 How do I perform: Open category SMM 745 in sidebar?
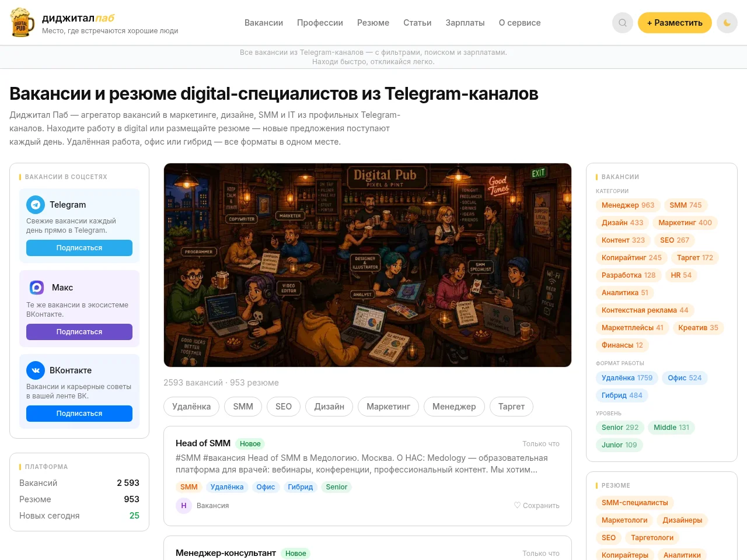(x=686, y=205)
